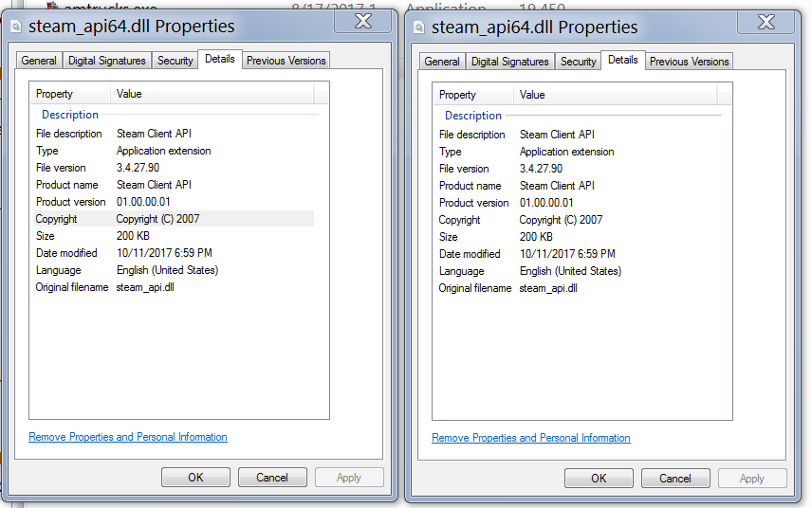Switch to Security tab in right window
The image size is (812, 508).
pyautogui.click(x=578, y=62)
